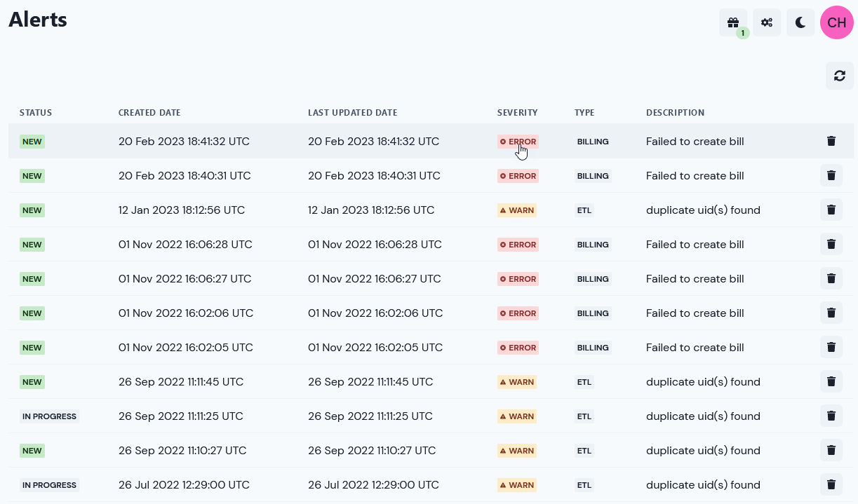The width and height of the screenshot is (858, 504).
Task: Click WARN badge of 26 Sep 11:11:45 alert
Action: pos(517,382)
